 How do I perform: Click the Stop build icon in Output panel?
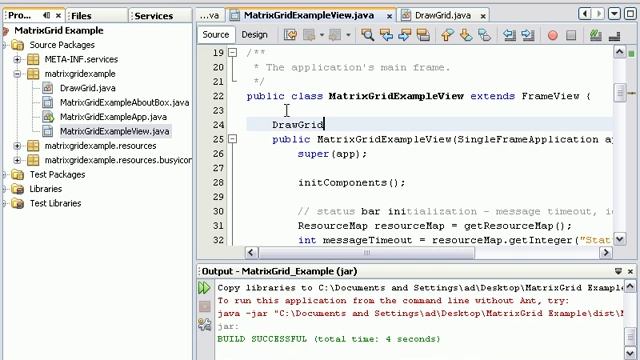pos(204,306)
